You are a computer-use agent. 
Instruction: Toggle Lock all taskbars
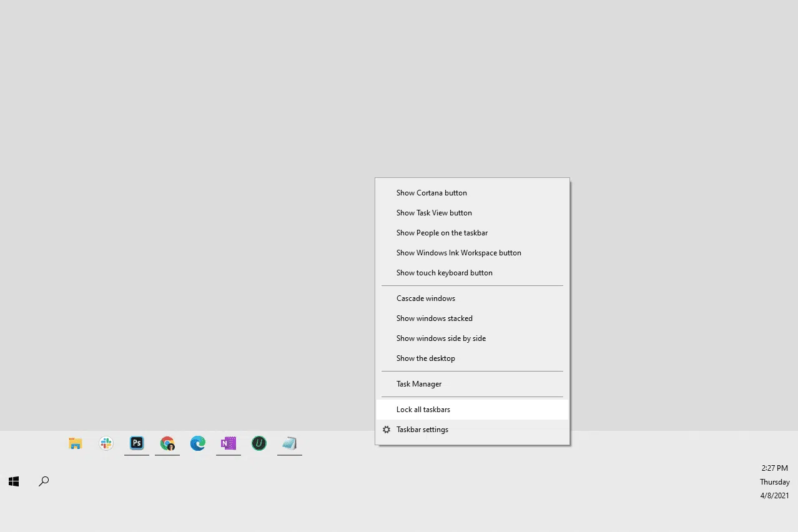click(x=423, y=410)
